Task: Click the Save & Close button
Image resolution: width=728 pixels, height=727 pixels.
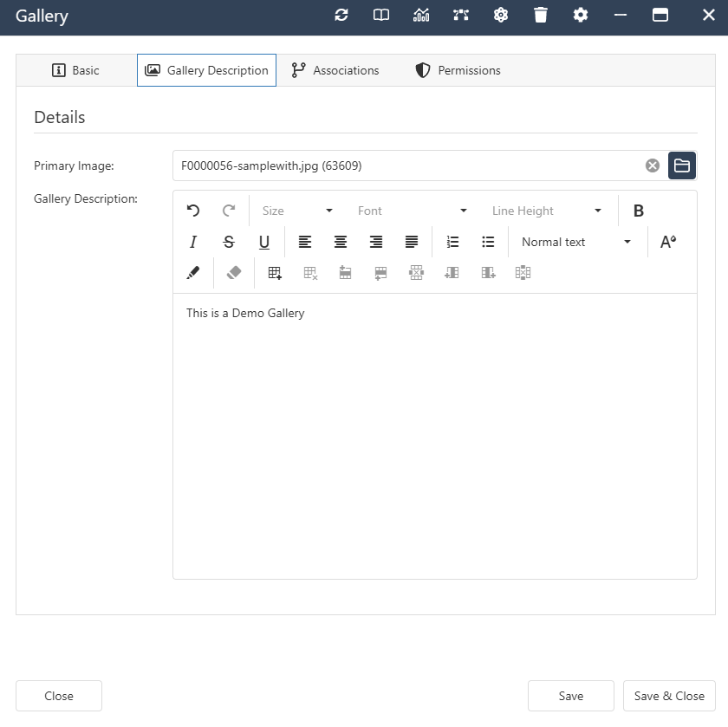Action: point(668,695)
